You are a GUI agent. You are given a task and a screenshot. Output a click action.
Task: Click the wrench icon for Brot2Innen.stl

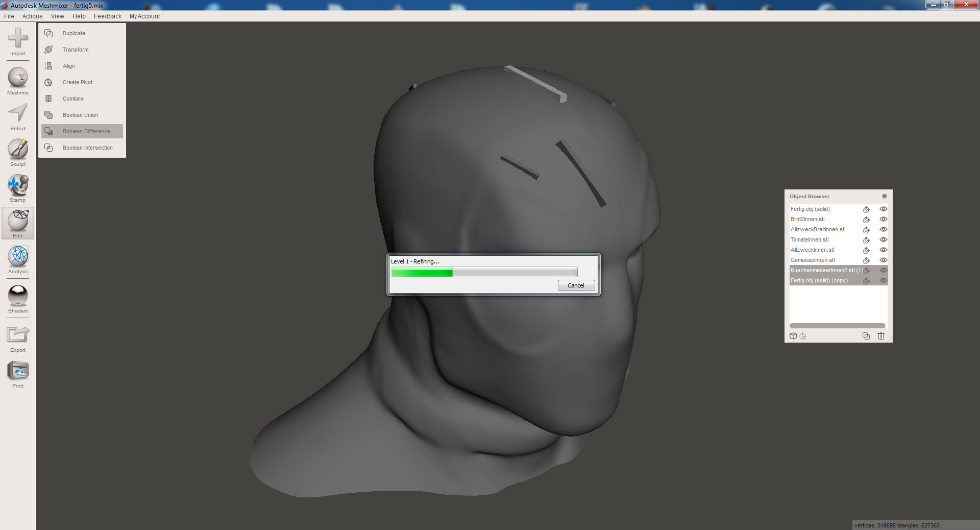[x=866, y=220]
